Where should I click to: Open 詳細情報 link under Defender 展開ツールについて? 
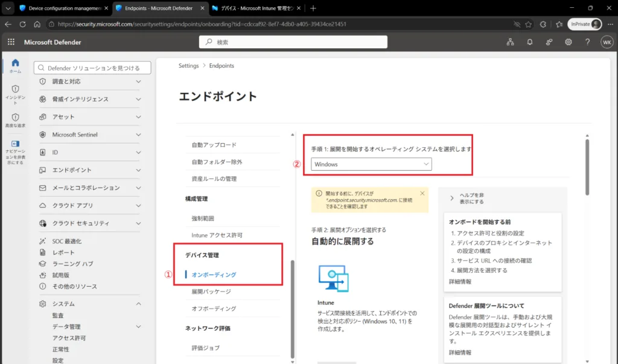click(x=460, y=353)
